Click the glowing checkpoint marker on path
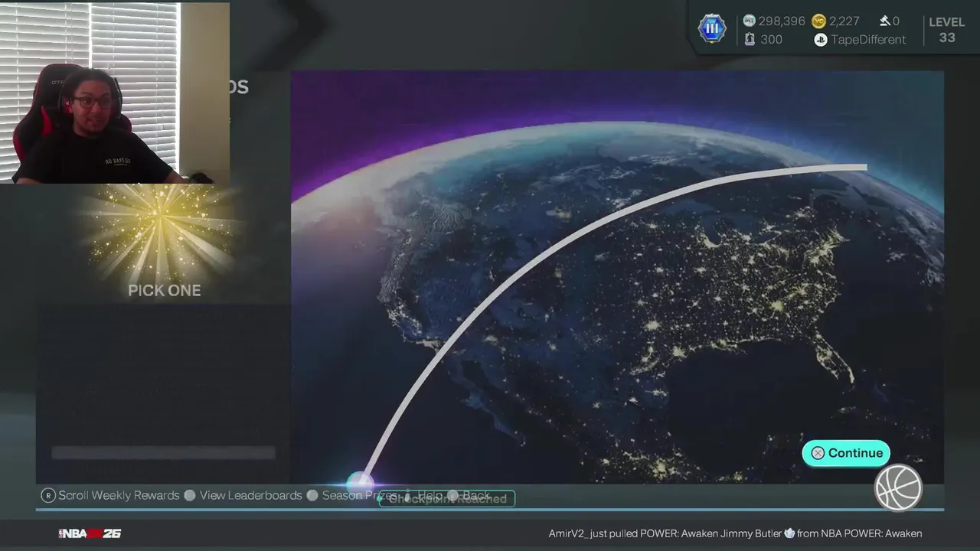The width and height of the screenshot is (980, 551). 359,483
